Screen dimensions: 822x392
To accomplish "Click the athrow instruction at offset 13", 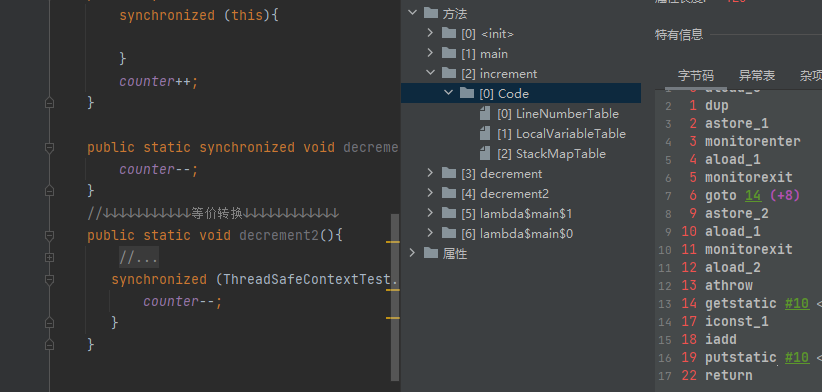I will 729,286.
